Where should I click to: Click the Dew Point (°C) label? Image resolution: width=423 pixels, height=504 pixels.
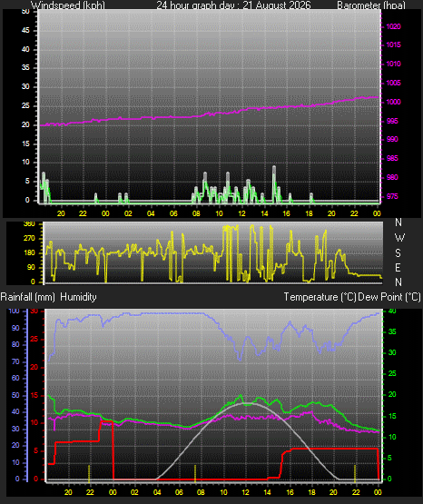pos(389,297)
